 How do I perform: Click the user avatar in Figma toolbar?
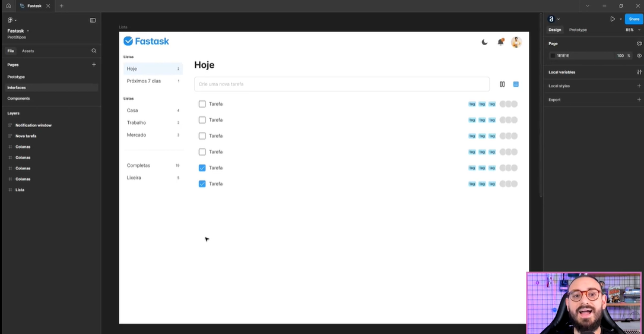pos(551,19)
